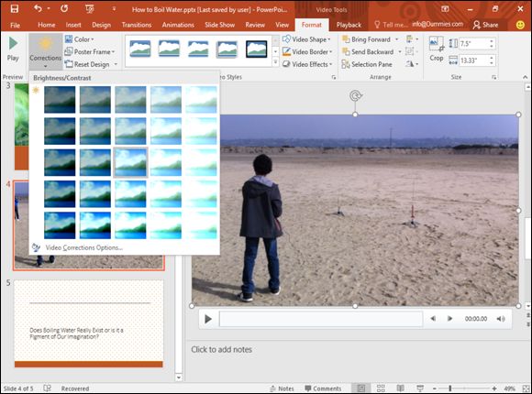Click the Save icon in title bar

tap(15, 9)
